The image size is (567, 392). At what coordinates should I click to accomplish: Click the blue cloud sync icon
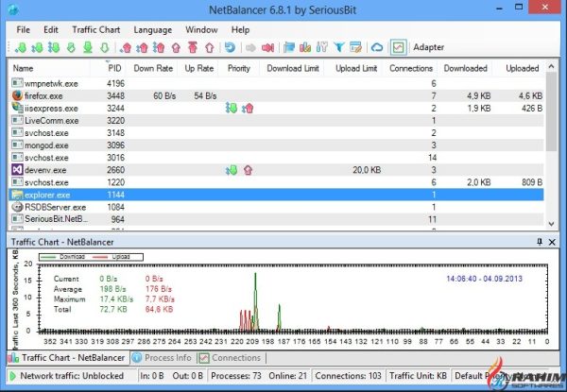tap(377, 47)
